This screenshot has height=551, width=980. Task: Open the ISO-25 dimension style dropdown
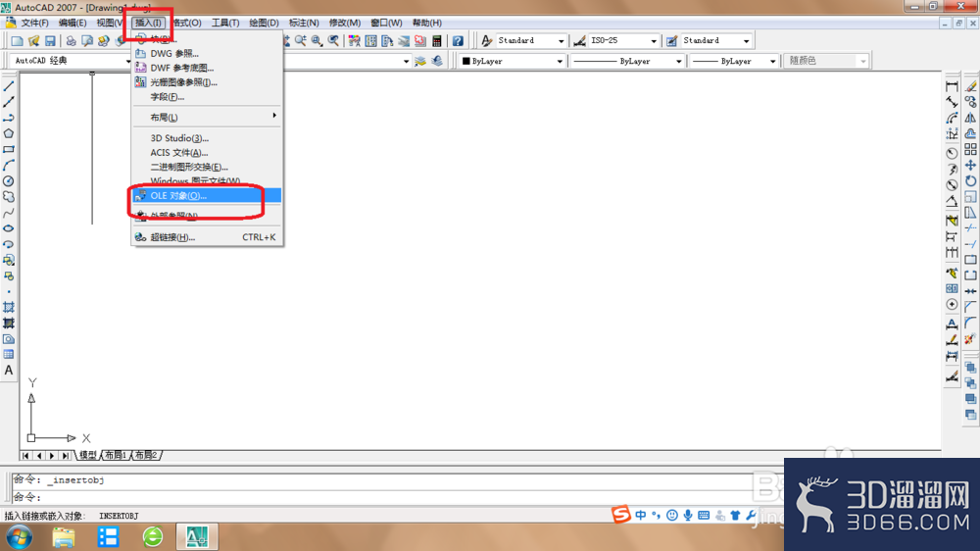623,40
